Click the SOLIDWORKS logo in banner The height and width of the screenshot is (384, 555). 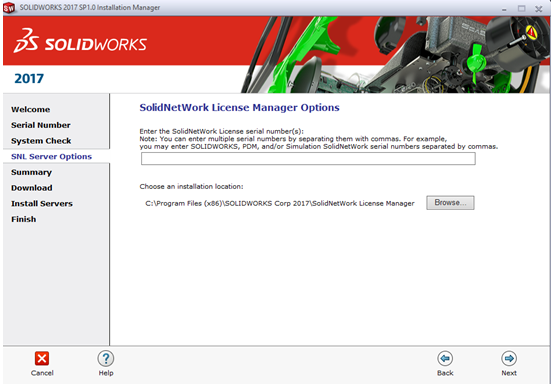80,41
